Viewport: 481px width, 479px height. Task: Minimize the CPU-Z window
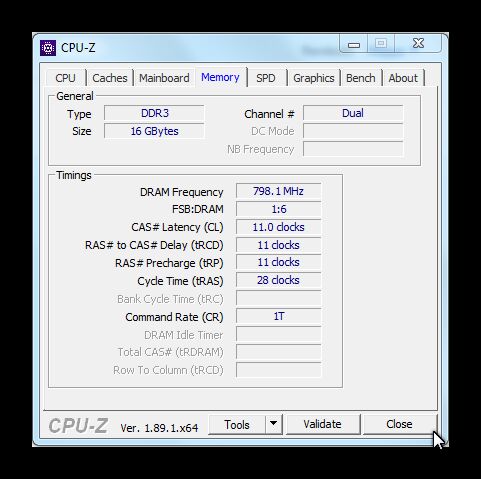pos(354,44)
